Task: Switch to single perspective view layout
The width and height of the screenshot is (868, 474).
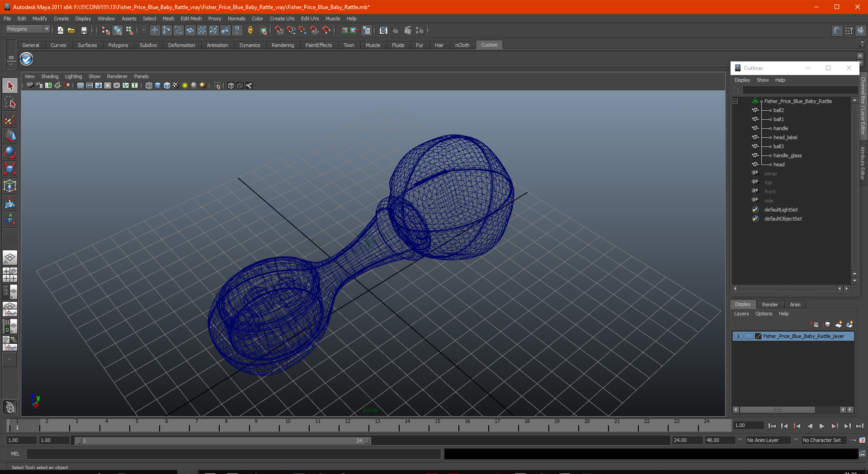Action: 10,258
